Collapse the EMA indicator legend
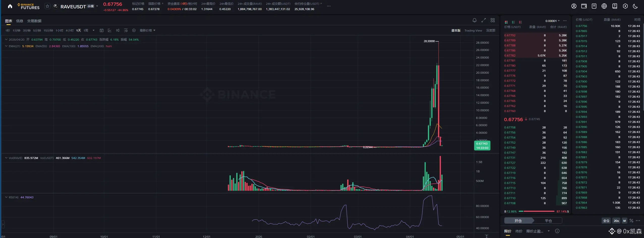Screen dimensions: 644x238 coord(6,46)
